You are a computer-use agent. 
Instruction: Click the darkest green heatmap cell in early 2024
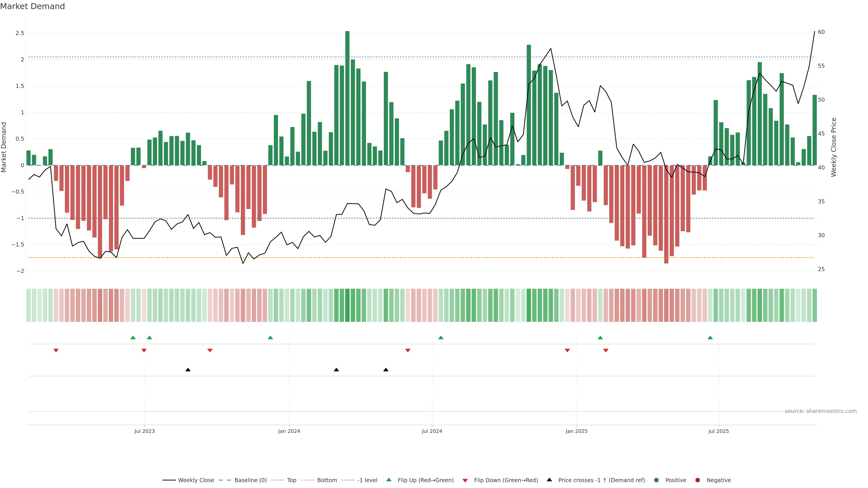[x=347, y=305]
